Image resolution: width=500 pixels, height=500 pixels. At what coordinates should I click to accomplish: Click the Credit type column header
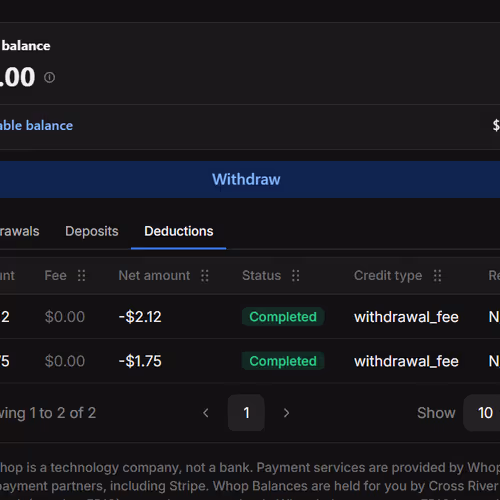(x=388, y=276)
